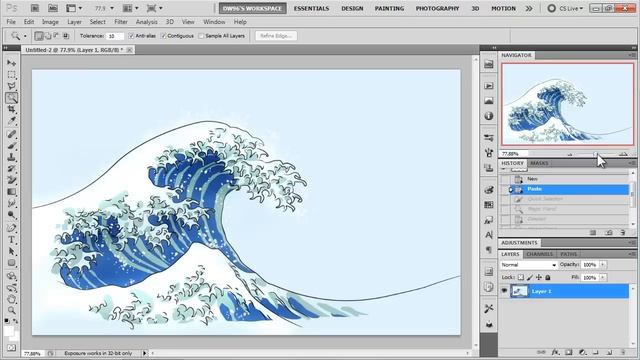Add a layer mask icon in Layers panel
Image resolution: width=640 pixels, height=360 pixels.
(x=569, y=352)
